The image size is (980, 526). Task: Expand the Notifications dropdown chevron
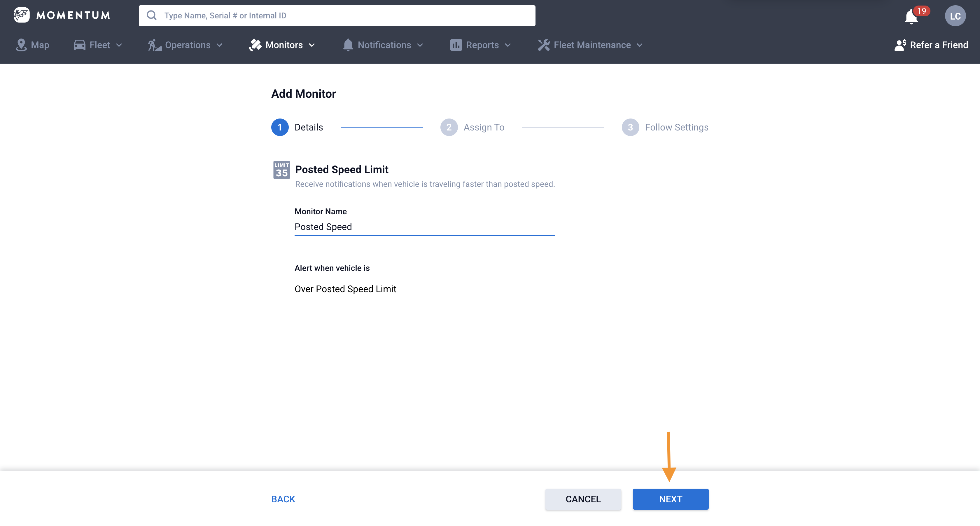[420, 45]
